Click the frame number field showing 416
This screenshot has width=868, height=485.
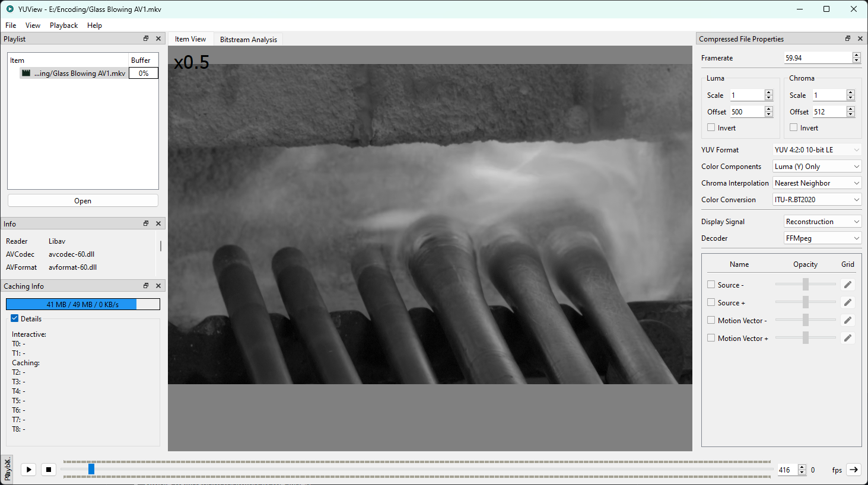788,469
